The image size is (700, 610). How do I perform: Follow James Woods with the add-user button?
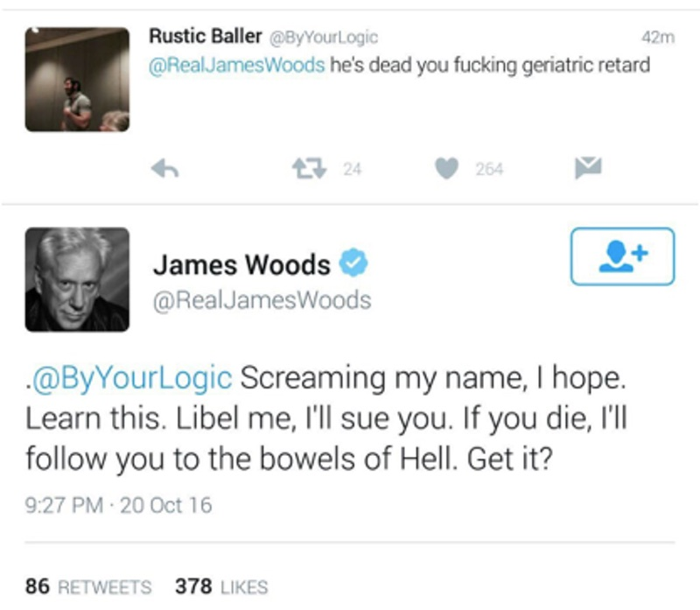coord(622,256)
